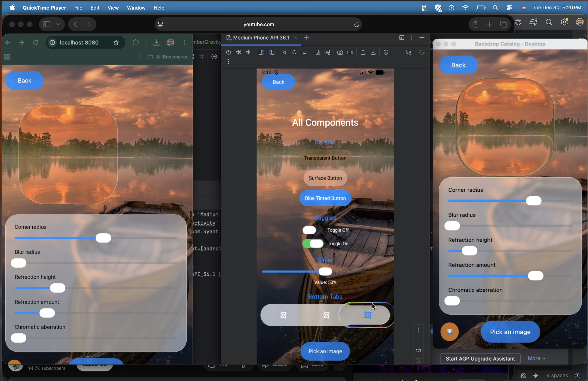
Task: Open the Safari sidebar chevron dropdown
Action: pyautogui.click(x=58, y=24)
